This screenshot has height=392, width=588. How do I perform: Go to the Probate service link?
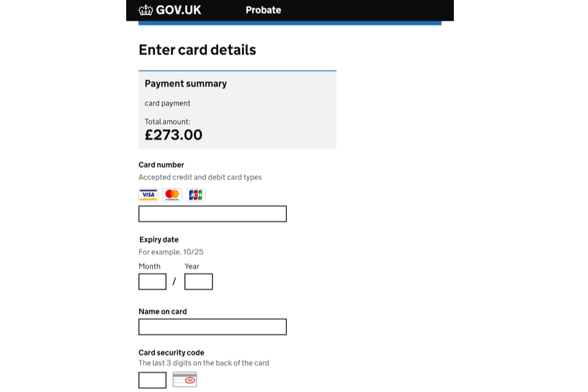pos(263,10)
